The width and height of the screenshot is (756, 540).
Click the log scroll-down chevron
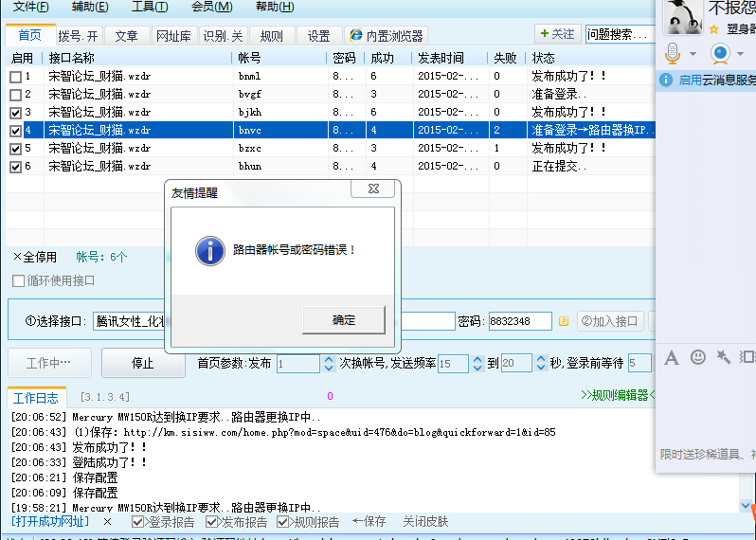coord(746,505)
